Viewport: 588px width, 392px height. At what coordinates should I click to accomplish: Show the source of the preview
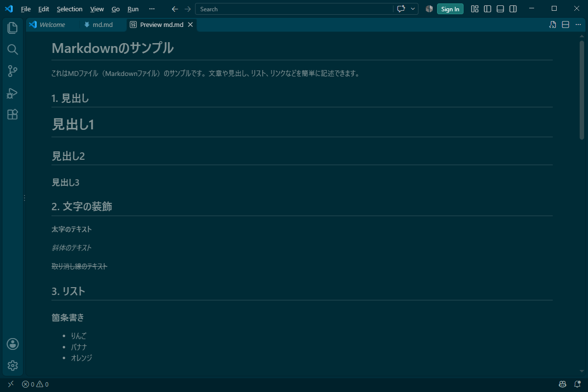(x=553, y=24)
